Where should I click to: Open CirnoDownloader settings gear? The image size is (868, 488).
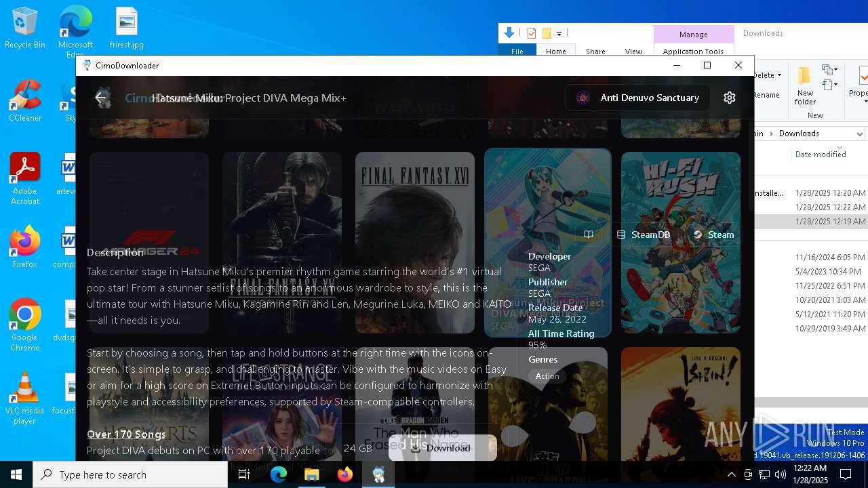[x=730, y=98]
